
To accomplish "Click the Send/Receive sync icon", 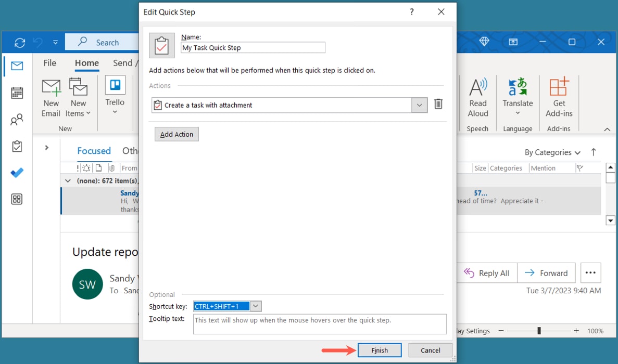I will pyautogui.click(x=20, y=43).
